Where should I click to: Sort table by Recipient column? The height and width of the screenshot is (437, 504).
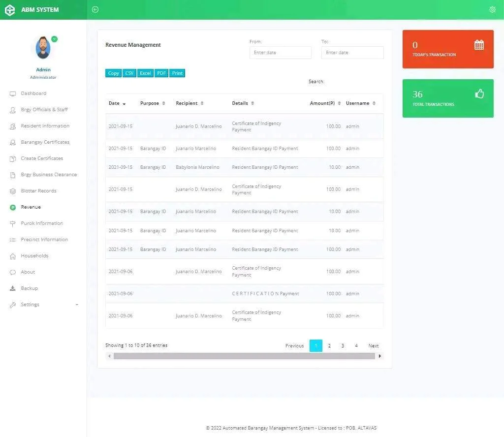189,103
